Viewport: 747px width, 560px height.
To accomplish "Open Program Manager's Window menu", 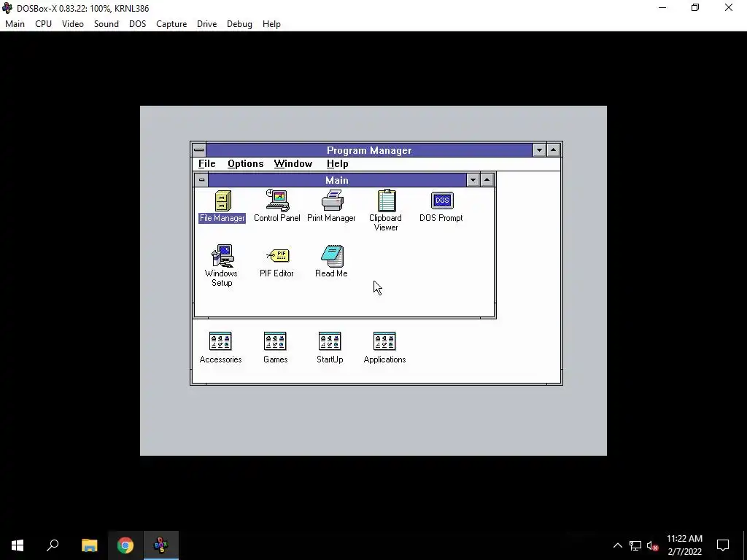I will [293, 164].
